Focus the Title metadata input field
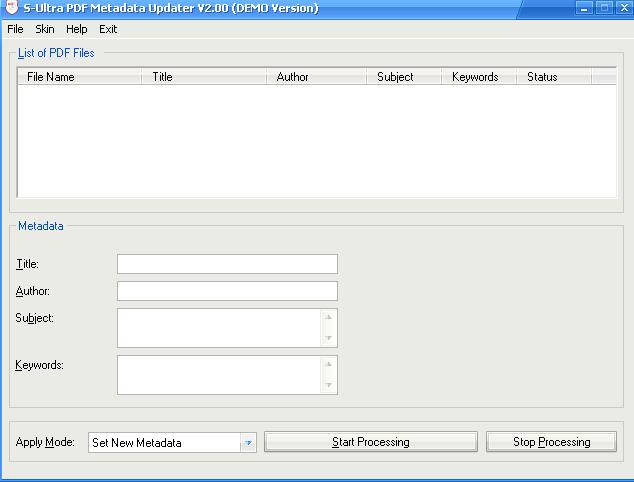Image resolution: width=634 pixels, height=482 pixels. pyautogui.click(x=227, y=264)
